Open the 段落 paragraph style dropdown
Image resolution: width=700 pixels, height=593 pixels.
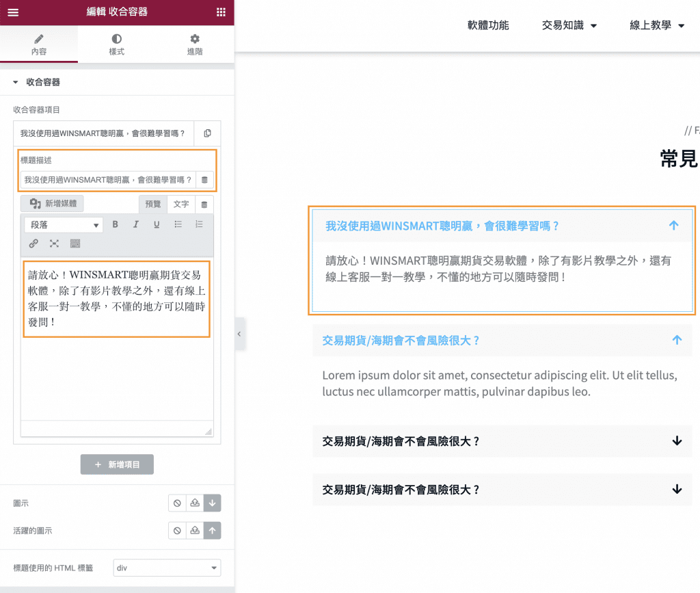click(x=63, y=226)
